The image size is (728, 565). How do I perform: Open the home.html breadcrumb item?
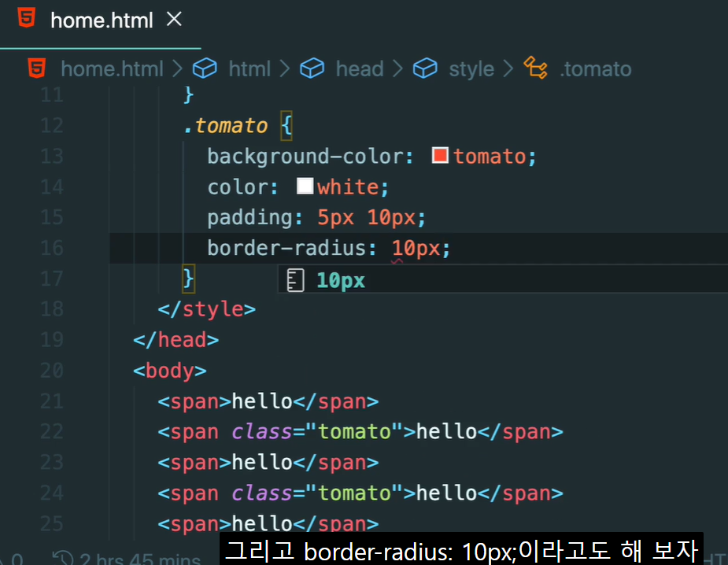tap(112, 69)
